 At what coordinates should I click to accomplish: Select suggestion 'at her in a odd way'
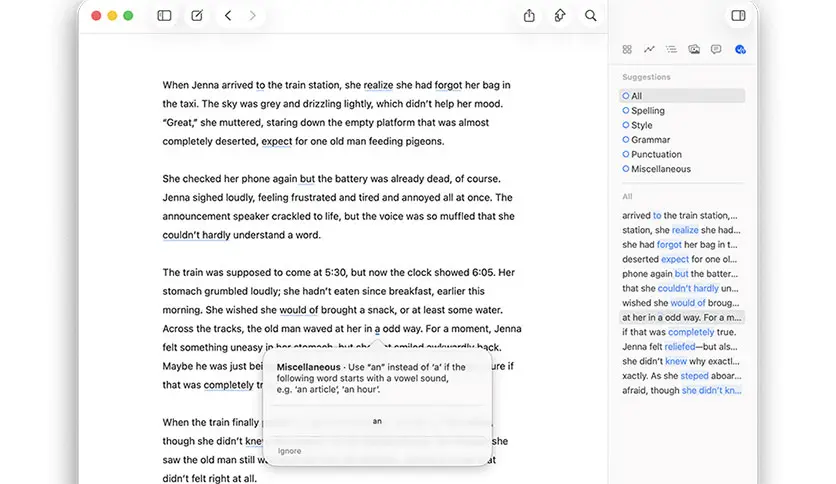[682, 317]
